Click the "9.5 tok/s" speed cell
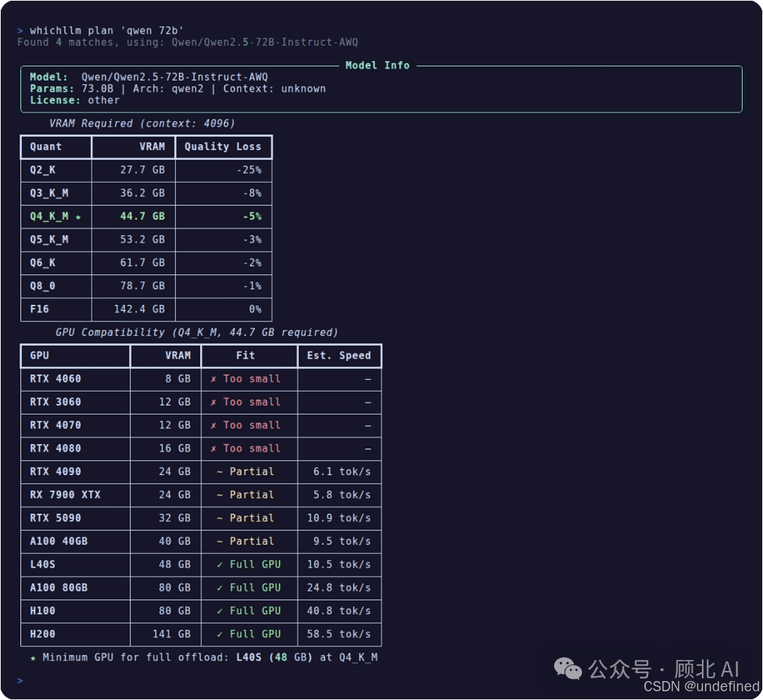The width and height of the screenshot is (763, 700). (x=342, y=541)
